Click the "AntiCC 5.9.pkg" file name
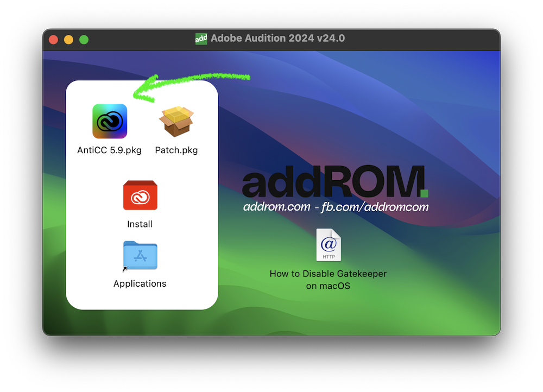This screenshot has width=543, height=392. (x=110, y=150)
